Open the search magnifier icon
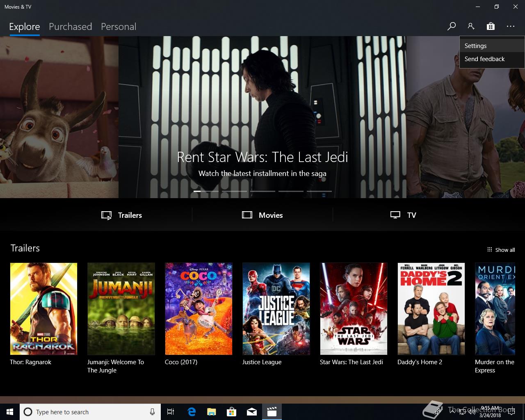Image resolution: width=525 pixels, height=420 pixels. coord(451,26)
